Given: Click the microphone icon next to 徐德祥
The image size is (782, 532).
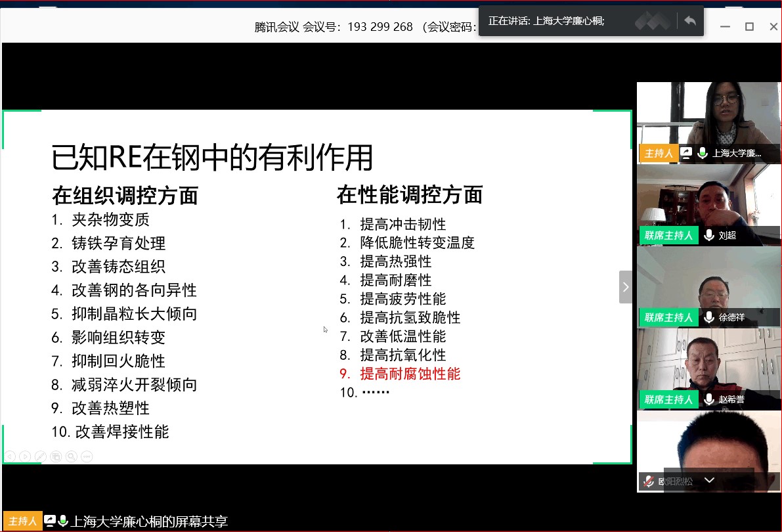Looking at the screenshot, I should click(x=709, y=318).
